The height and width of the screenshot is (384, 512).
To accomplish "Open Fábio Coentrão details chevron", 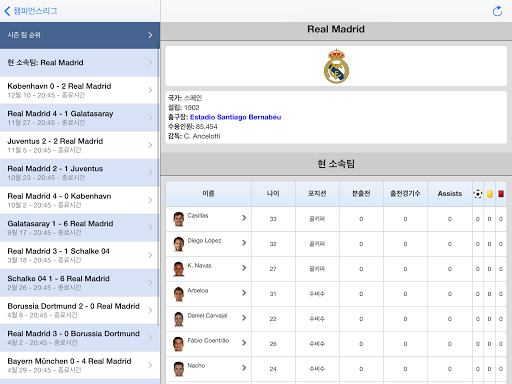I will click(244, 343).
